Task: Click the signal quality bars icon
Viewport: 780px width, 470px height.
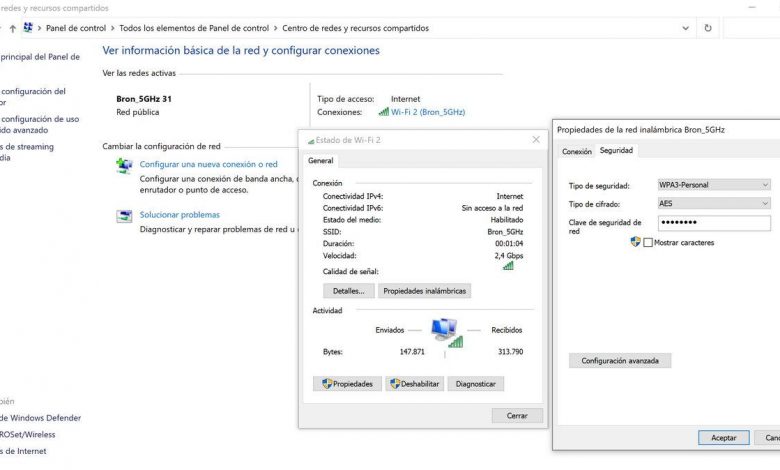Action: click(508, 265)
